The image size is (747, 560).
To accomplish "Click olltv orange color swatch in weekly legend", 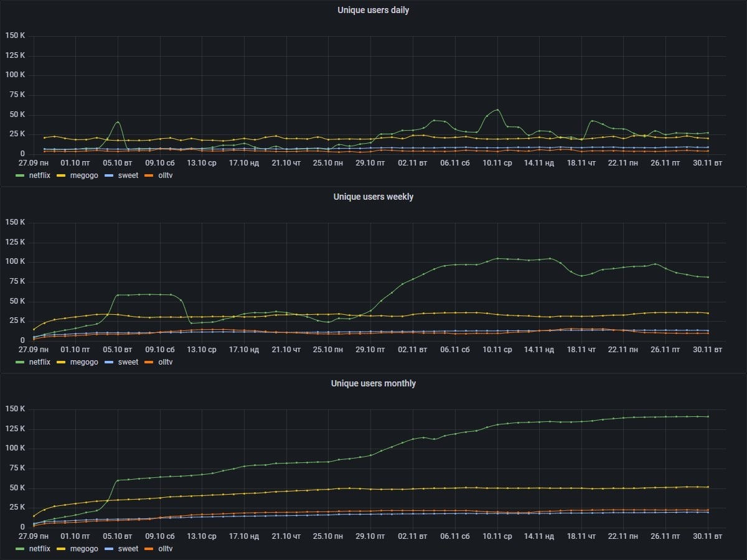I will click(149, 362).
